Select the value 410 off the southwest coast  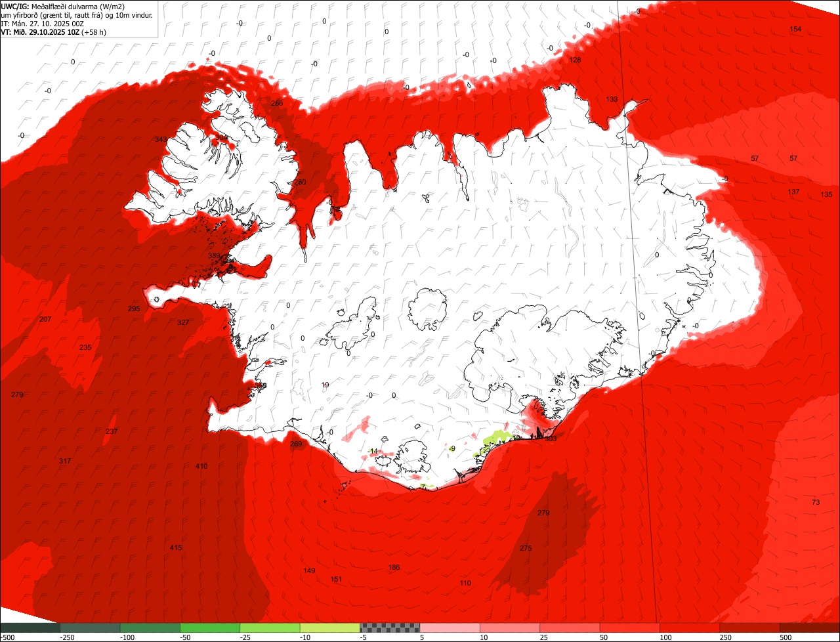[201, 466]
